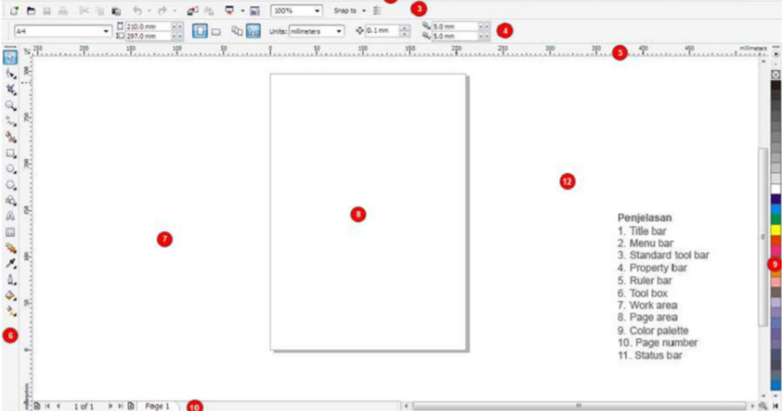This screenshot has height=411, width=782.
Task: Click the nudge offset field 0.1 mm
Action: click(383, 31)
